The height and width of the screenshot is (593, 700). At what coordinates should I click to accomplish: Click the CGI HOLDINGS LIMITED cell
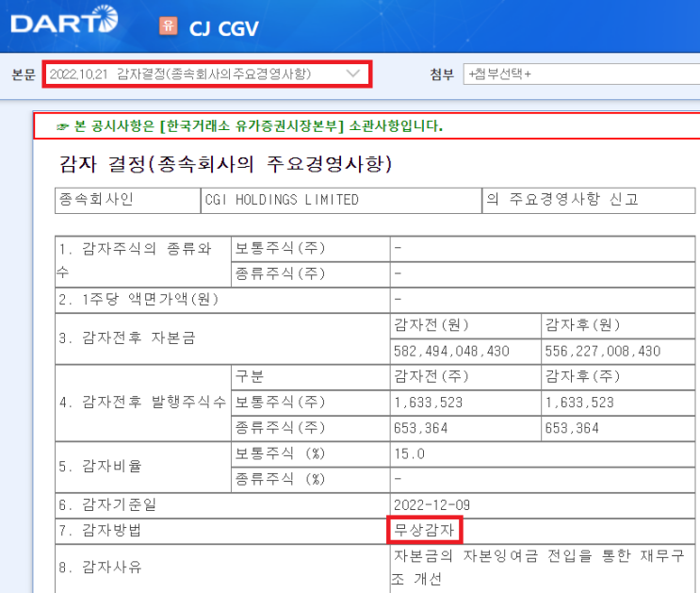point(341,200)
